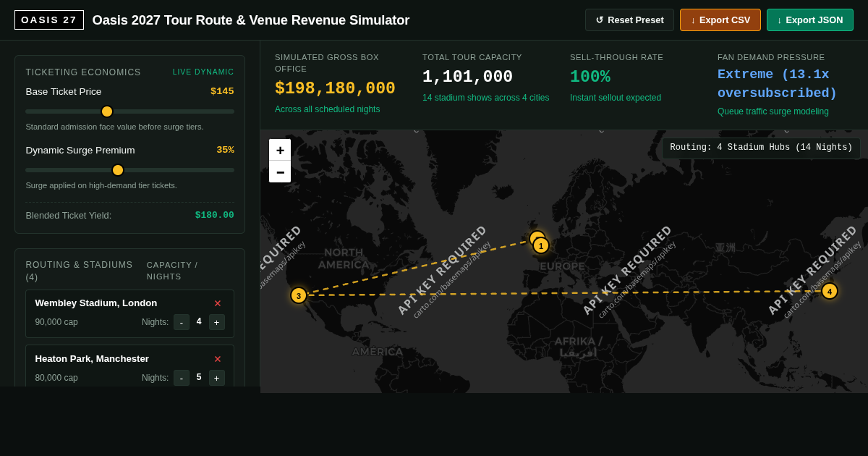Screen dimensions: 868x456
Task: Select map marker 3 in North America
Action: [299, 295]
